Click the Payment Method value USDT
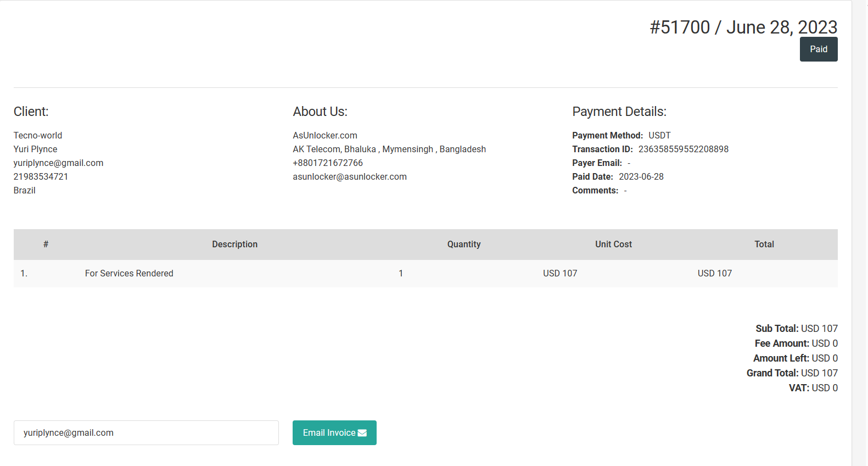Screen dimensions: 868x466 click(x=659, y=135)
